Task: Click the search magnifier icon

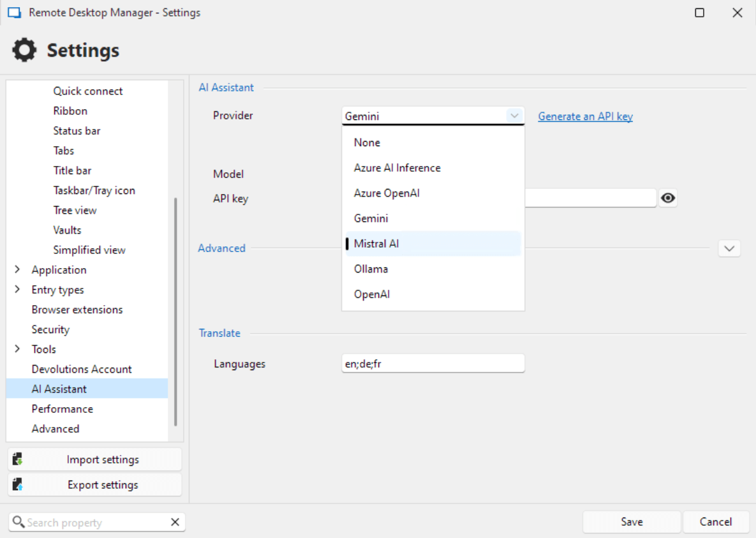Action: pyautogui.click(x=19, y=522)
